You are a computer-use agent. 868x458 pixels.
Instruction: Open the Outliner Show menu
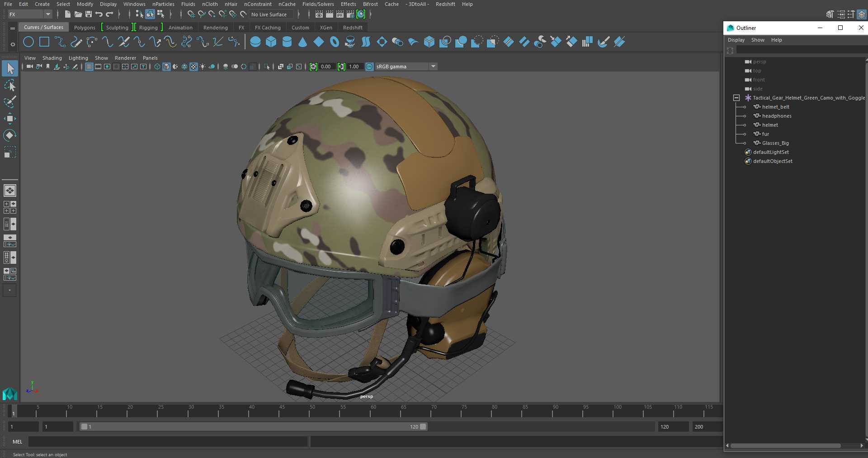(758, 40)
